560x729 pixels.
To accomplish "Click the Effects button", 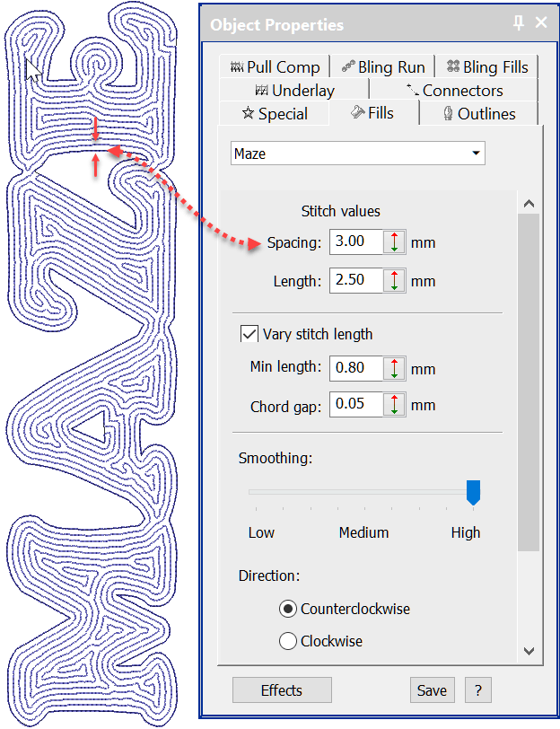I will [281, 689].
